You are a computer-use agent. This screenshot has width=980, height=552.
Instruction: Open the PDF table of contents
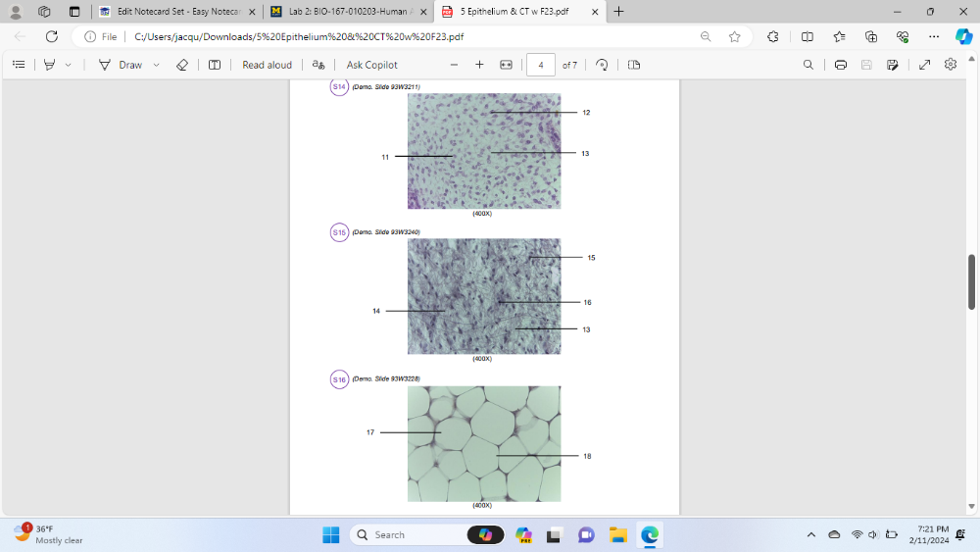(19, 65)
